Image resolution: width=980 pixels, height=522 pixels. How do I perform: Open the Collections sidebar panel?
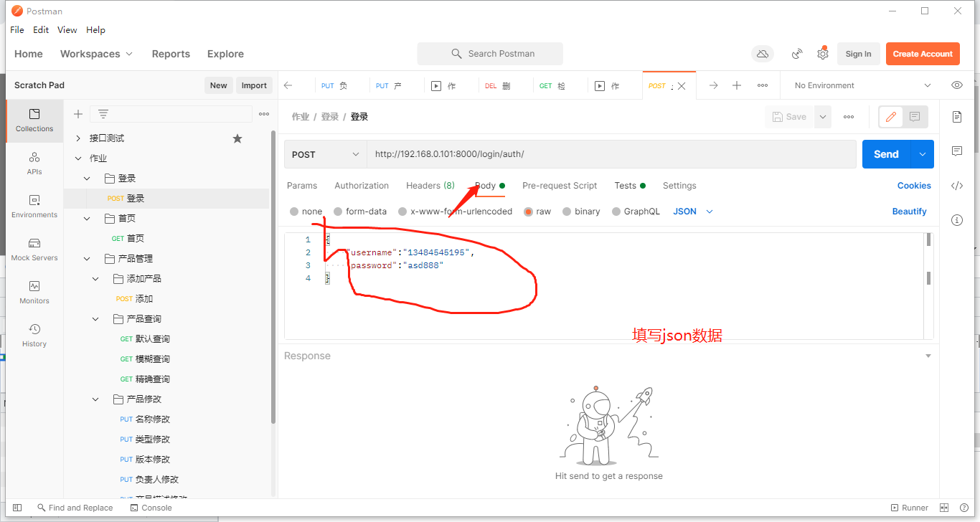[34, 120]
